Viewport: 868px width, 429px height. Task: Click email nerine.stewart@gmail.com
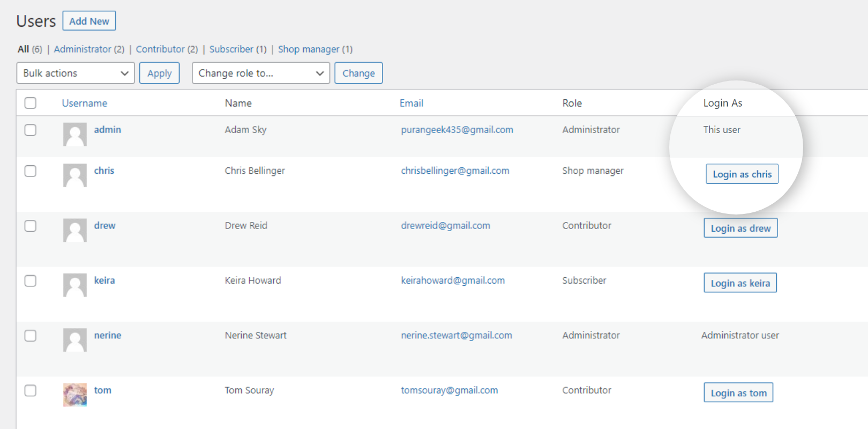coord(457,335)
